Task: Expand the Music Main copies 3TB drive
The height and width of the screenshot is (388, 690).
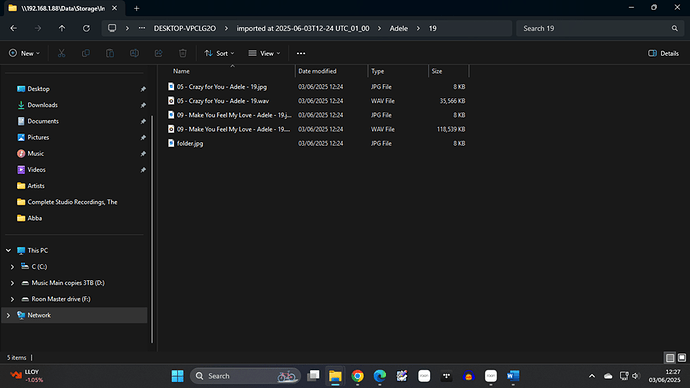Action: pyautogui.click(x=12, y=283)
